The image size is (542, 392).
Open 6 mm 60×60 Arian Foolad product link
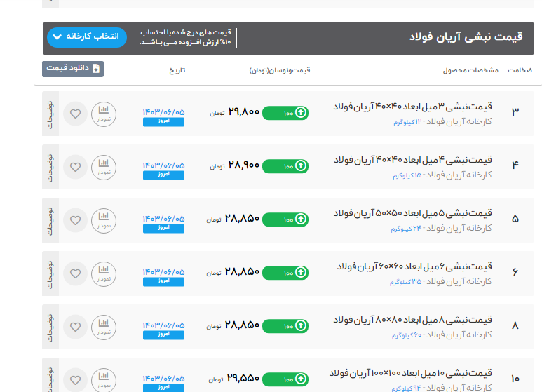414,267
